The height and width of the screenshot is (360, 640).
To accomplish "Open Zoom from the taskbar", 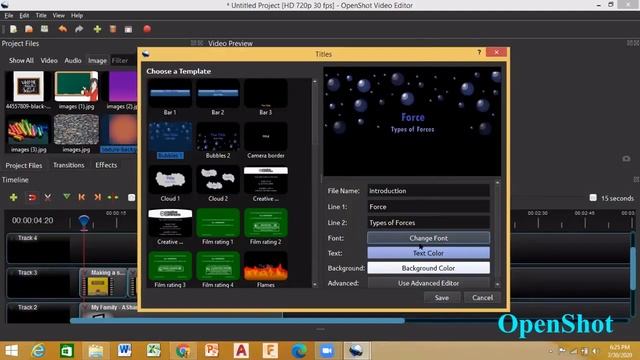I will click(327, 351).
